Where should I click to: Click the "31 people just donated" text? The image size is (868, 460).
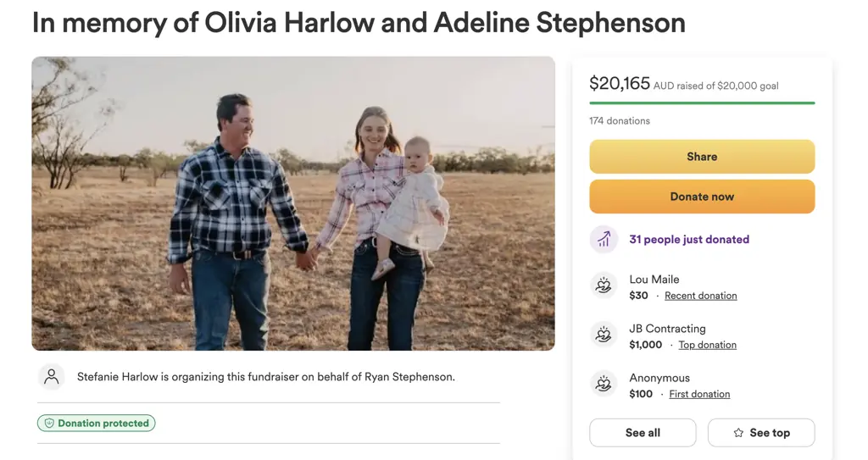tap(689, 240)
